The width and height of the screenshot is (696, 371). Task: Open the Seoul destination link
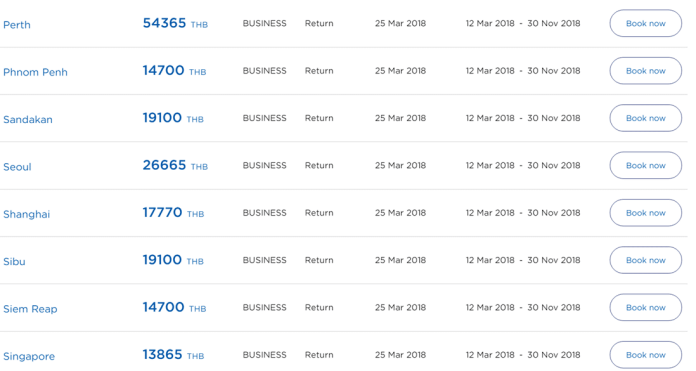(17, 167)
